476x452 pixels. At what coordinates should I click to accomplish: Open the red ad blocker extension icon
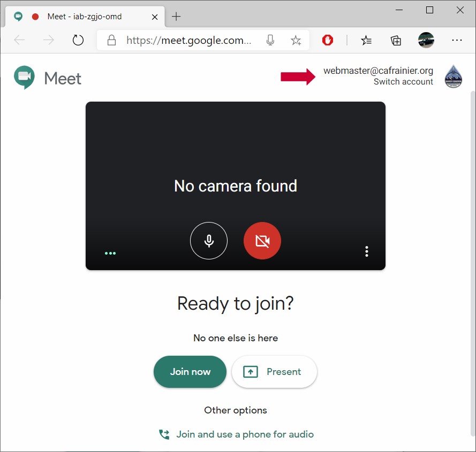pyautogui.click(x=328, y=40)
